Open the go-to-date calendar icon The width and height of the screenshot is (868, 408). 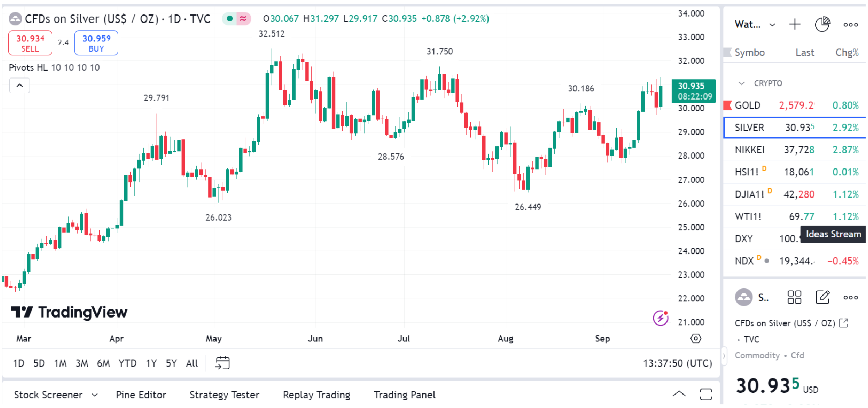[x=222, y=363]
